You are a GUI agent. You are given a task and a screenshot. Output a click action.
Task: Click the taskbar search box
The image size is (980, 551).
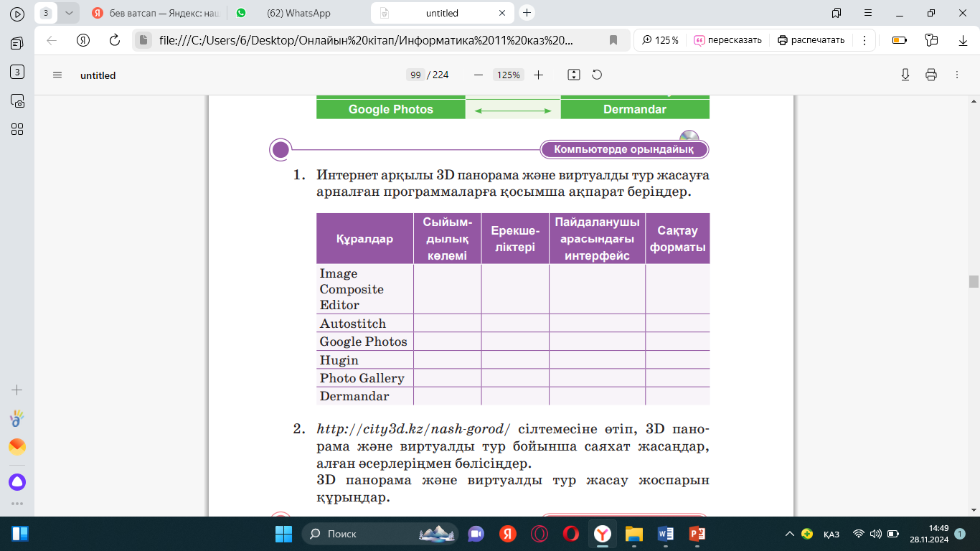tap(382, 534)
